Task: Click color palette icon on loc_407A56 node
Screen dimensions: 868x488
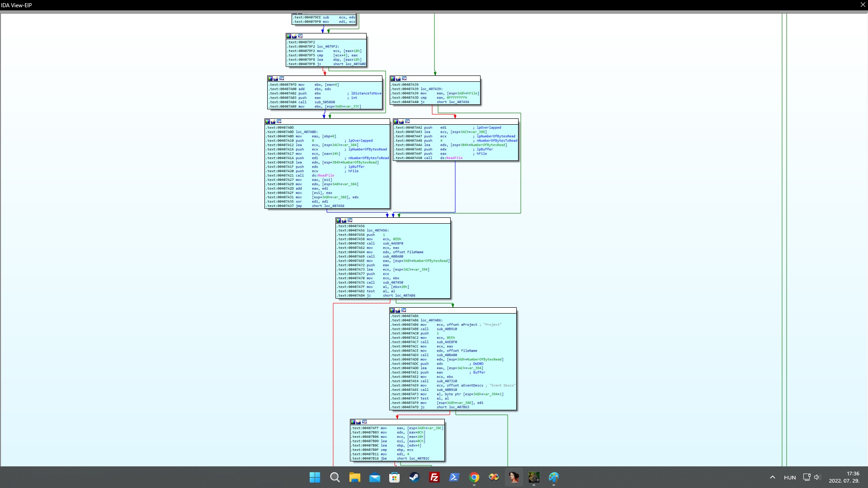Action: coord(339,221)
